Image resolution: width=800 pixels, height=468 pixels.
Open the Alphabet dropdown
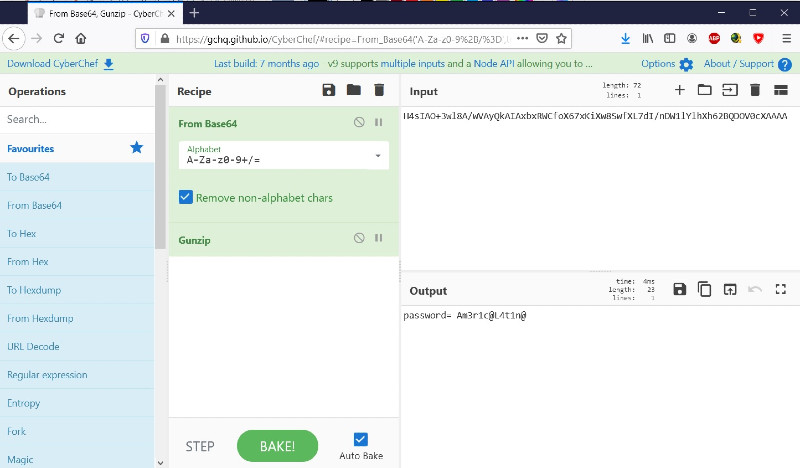(x=284, y=155)
